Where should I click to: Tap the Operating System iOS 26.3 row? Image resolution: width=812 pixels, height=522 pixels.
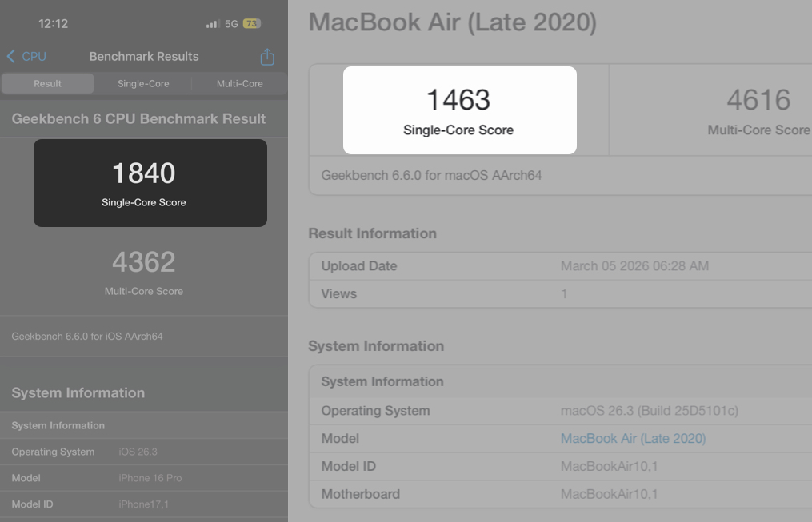(144, 451)
